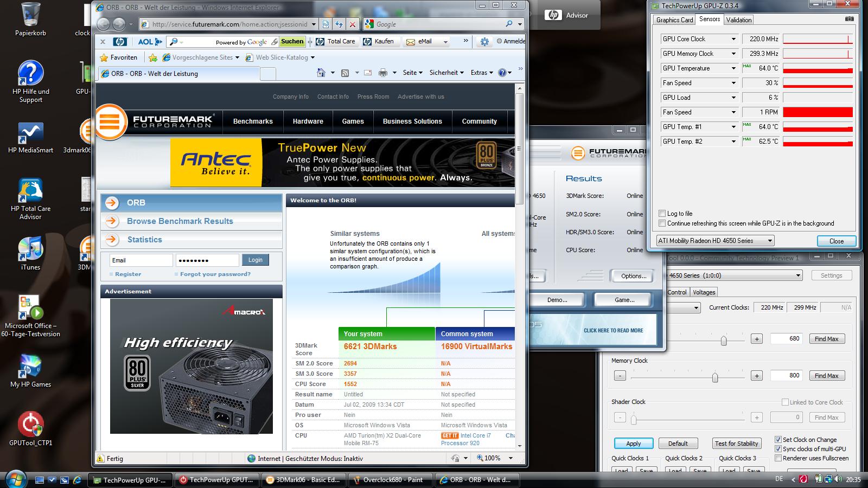
Task: Expand Web Slice-Katalog dropdown
Action: [x=312, y=57]
